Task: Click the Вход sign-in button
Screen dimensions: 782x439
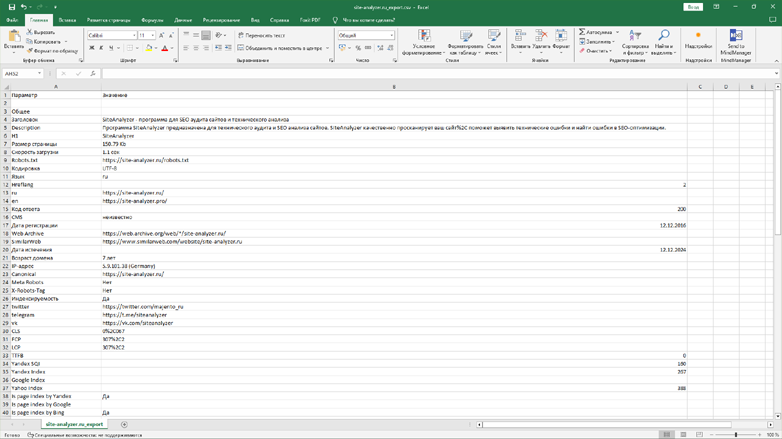Action: point(693,7)
